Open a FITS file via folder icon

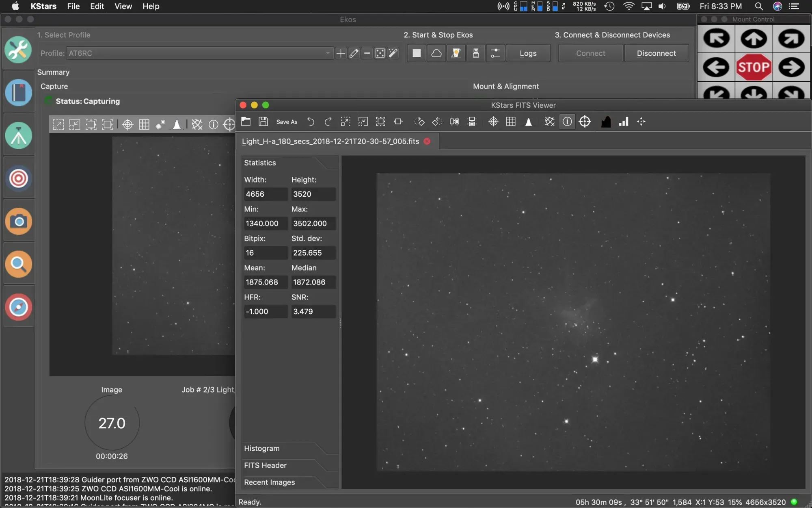pos(246,122)
